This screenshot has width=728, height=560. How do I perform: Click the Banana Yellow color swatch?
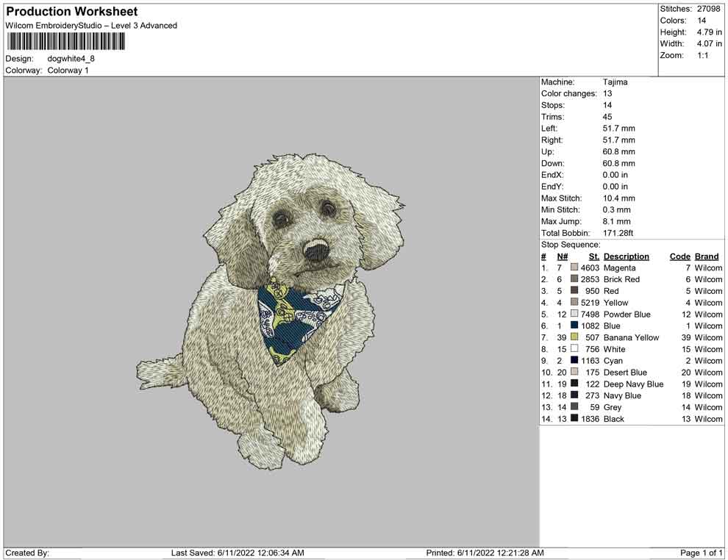(x=574, y=337)
